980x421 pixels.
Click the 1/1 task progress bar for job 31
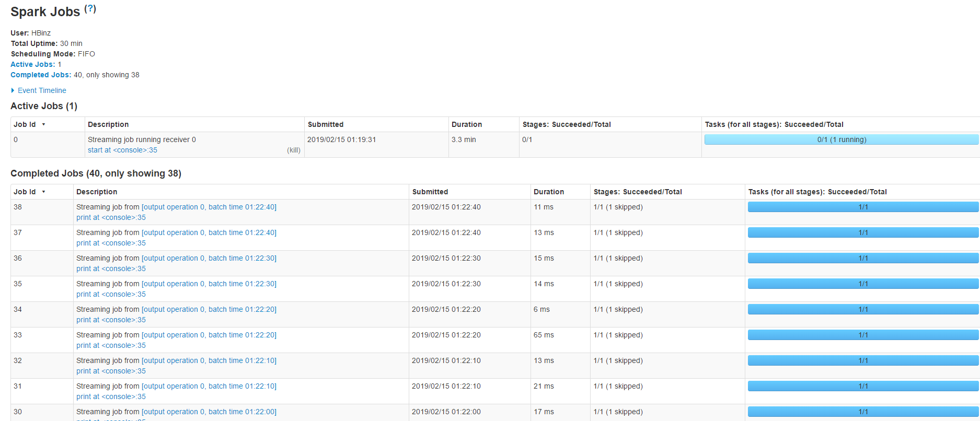coord(863,386)
